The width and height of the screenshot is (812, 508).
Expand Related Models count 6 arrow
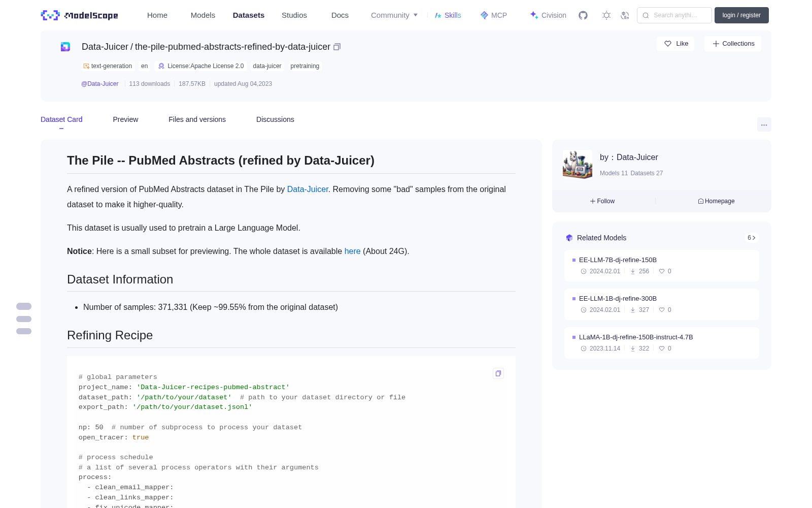752,238
